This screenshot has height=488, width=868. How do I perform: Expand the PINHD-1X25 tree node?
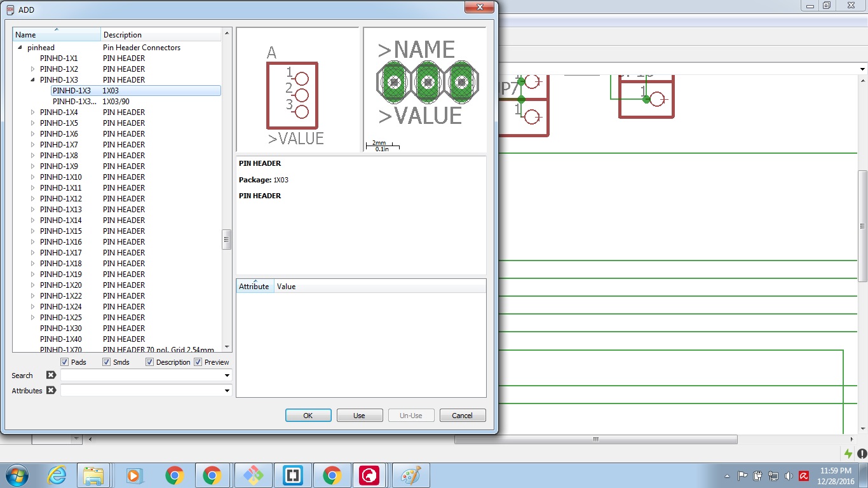(x=33, y=318)
